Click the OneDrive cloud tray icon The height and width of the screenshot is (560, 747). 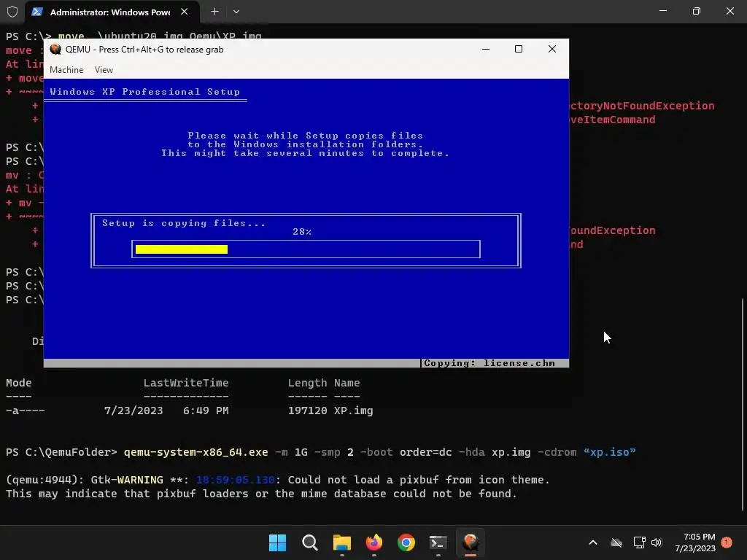pos(616,542)
